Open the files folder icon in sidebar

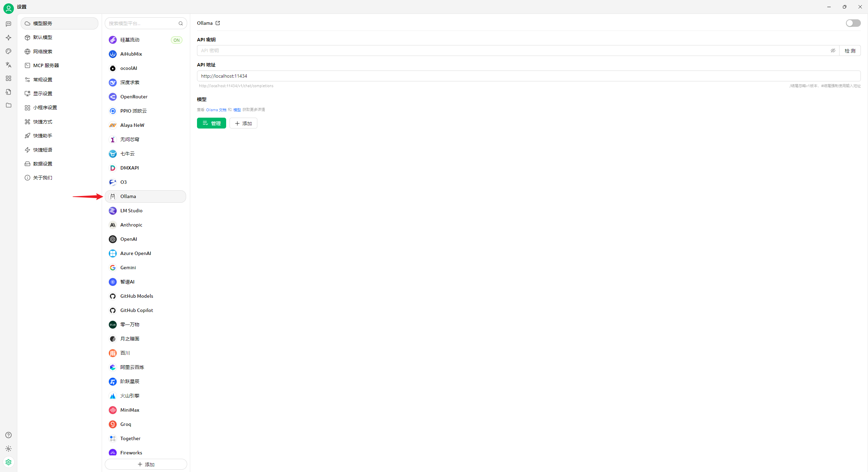pyautogui.click(x=8, y=105)
